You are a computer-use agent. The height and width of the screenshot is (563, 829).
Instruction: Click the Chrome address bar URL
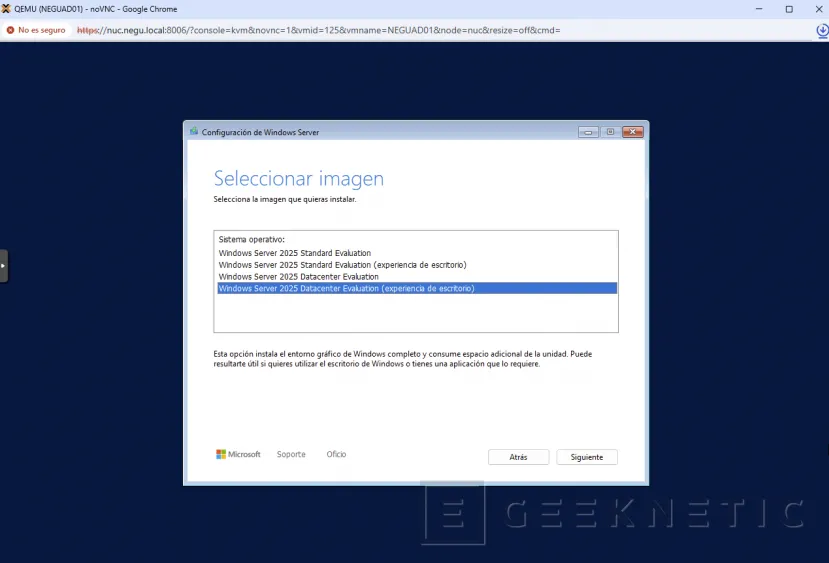point(318,30)
